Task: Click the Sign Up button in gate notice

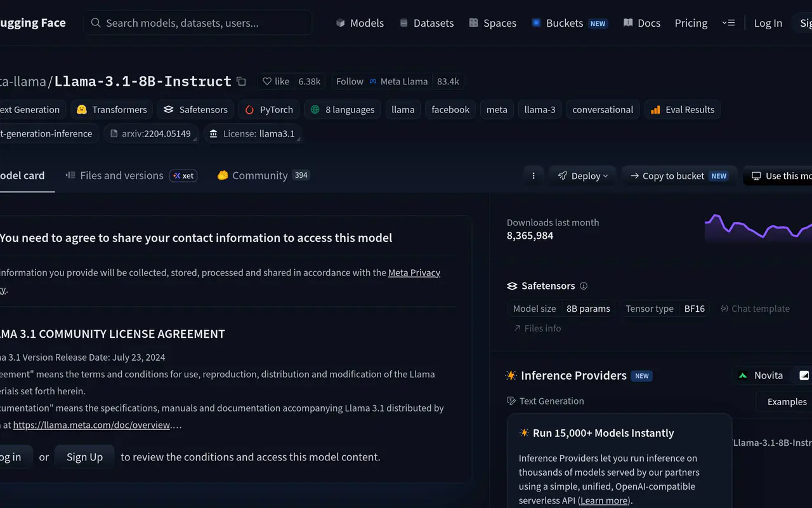Action: pyautogui.click(x=84, y=457)
